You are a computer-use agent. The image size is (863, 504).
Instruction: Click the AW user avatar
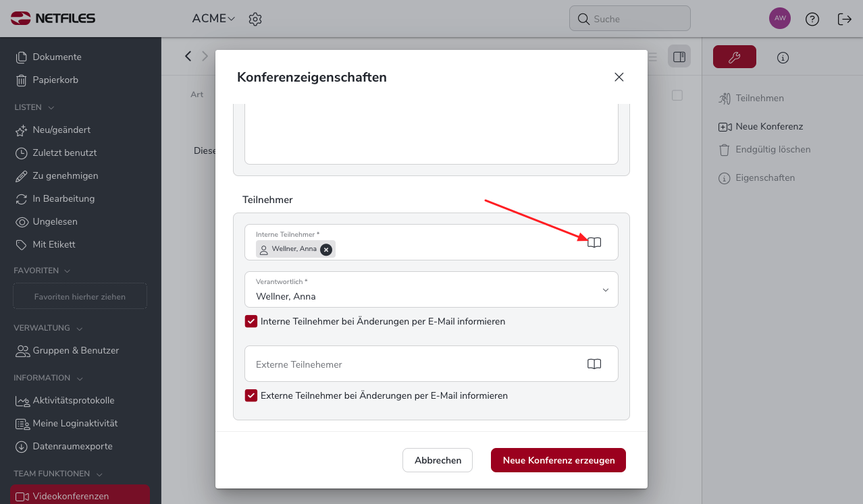tap(780, 18)
